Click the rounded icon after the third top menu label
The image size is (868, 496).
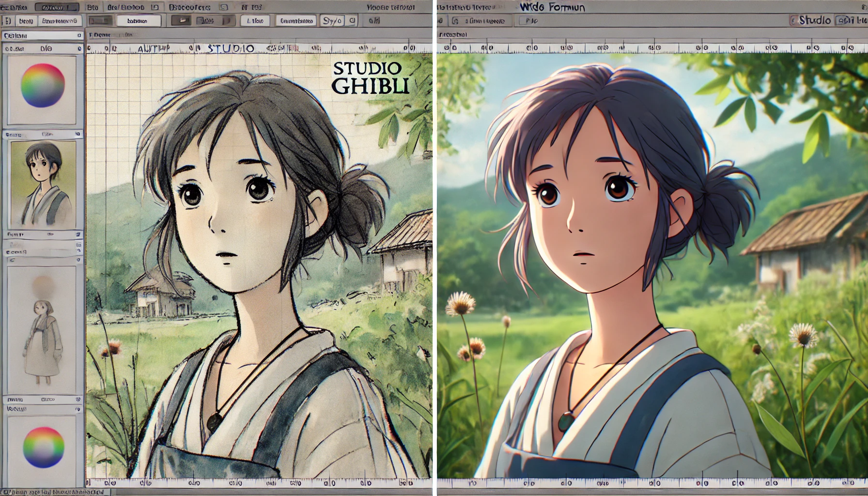pyautogui.click(x=223, y=7)
